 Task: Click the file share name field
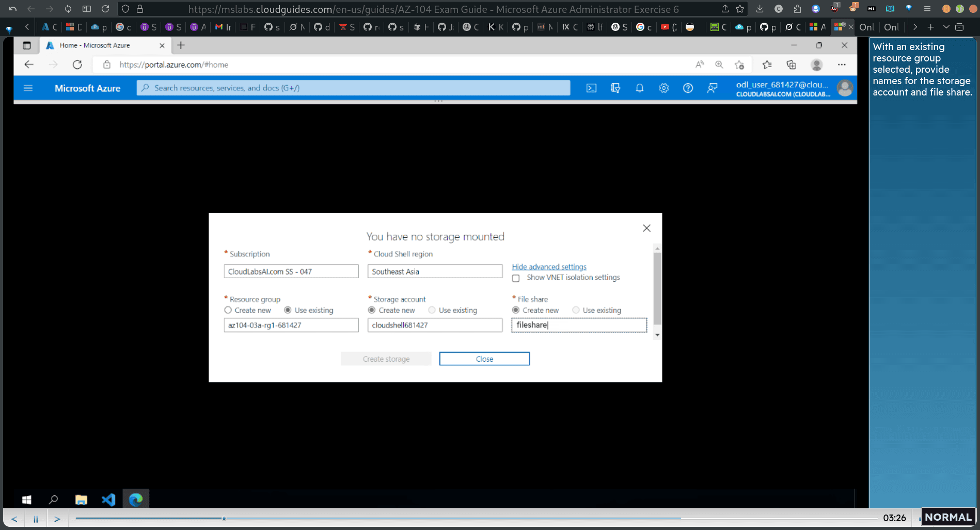579,325
